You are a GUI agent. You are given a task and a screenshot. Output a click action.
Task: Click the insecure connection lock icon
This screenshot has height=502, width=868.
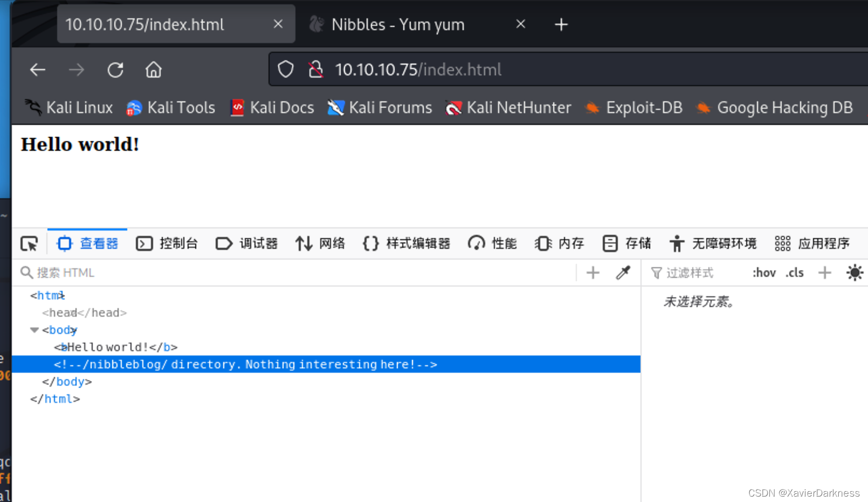[316, 69]
